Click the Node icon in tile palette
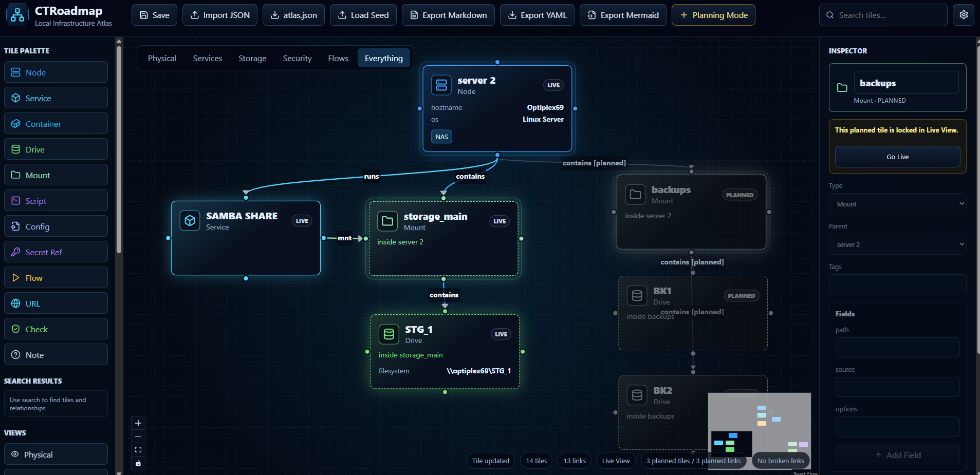The height and width of the screenshot is (475, 980). [16, 72]
